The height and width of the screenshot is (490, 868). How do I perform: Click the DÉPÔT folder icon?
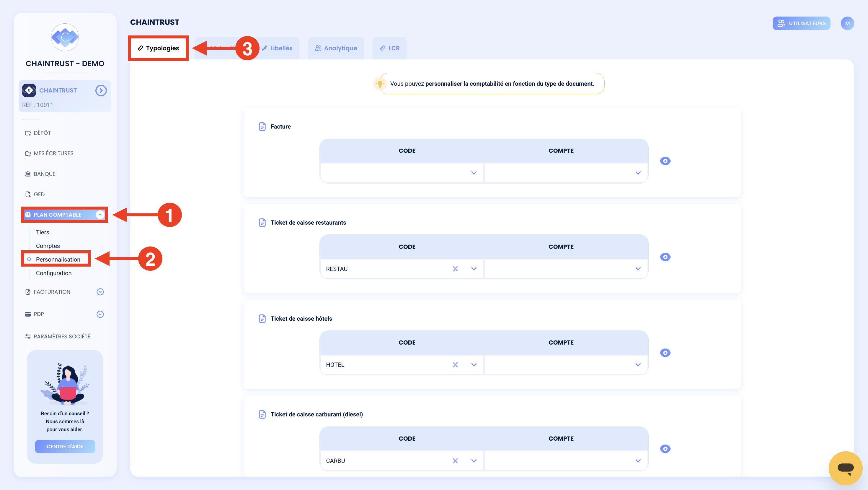(x=28, y=133)
